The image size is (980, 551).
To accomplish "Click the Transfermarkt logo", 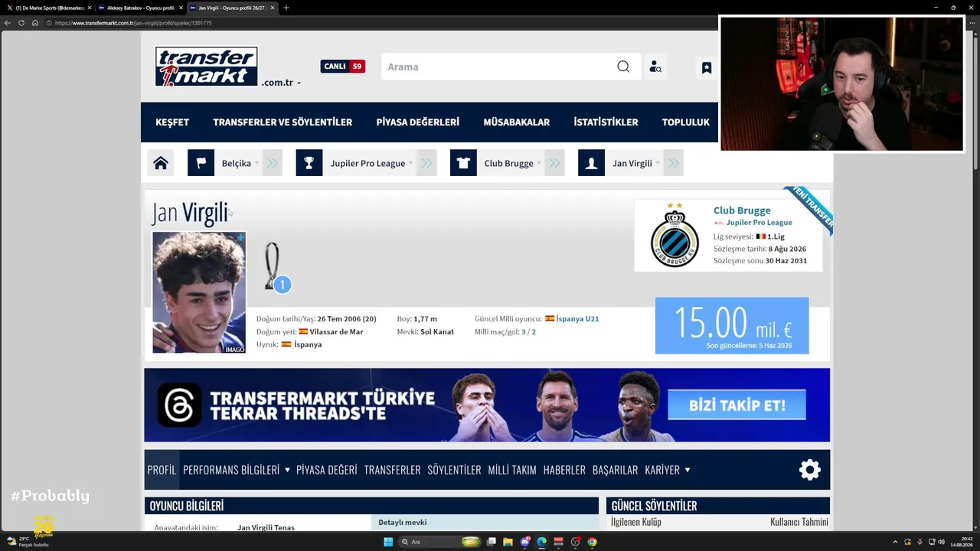I will coord(206,67).
